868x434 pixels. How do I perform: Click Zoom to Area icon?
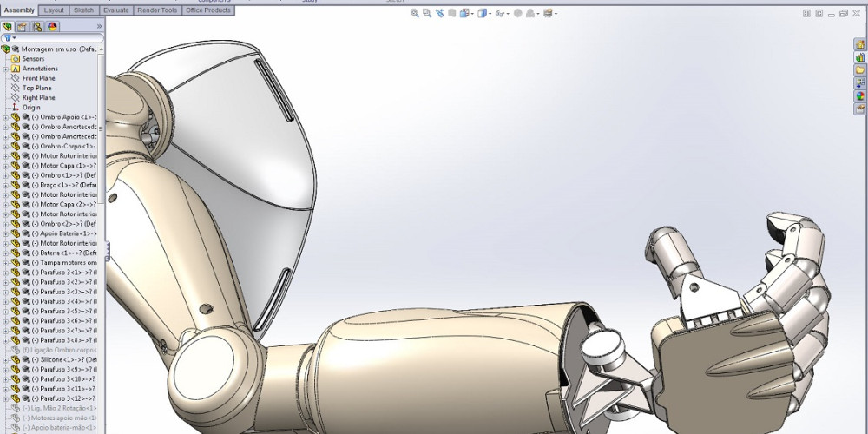click(427, 13)
